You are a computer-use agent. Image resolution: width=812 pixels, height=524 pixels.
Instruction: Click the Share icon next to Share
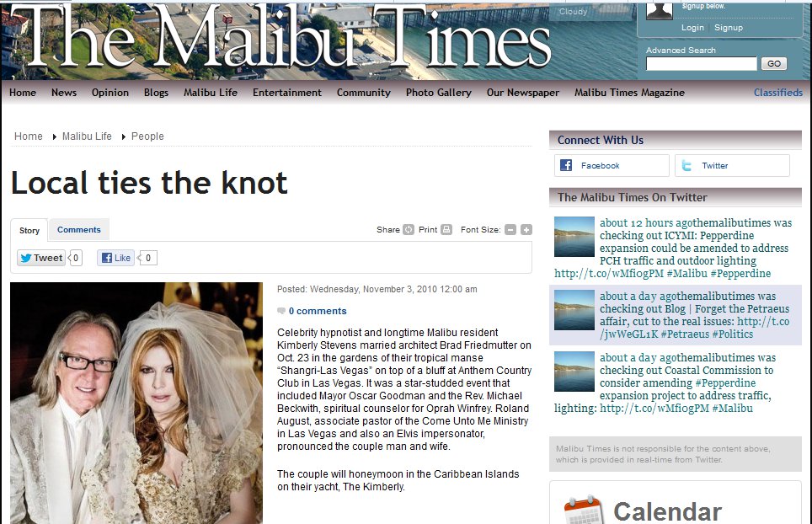pos(409,229)
